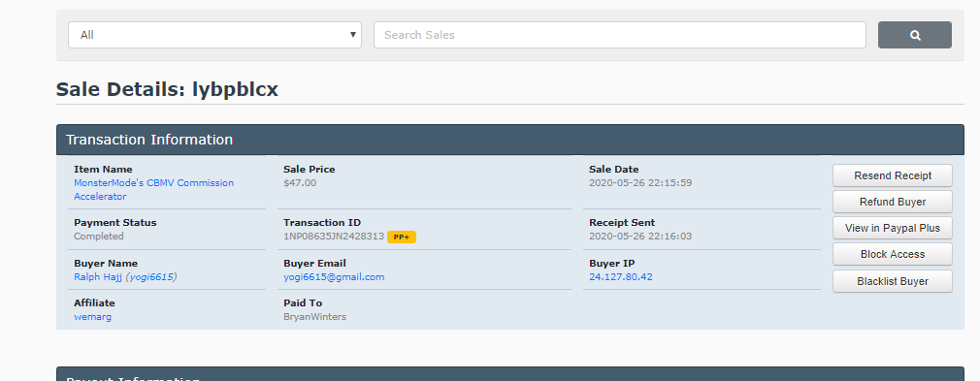This screenshot has width=980, height=381.
Task: Open the All filter dropdown
Action: (x=214, y=35)
